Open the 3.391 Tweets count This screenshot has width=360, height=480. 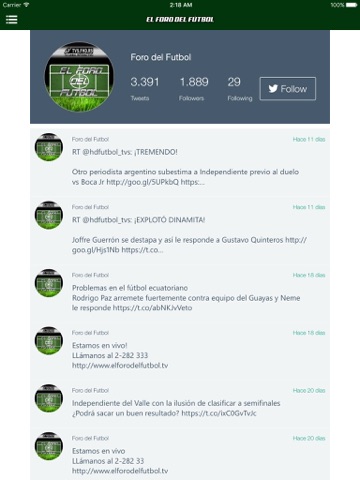coord(145,88)
